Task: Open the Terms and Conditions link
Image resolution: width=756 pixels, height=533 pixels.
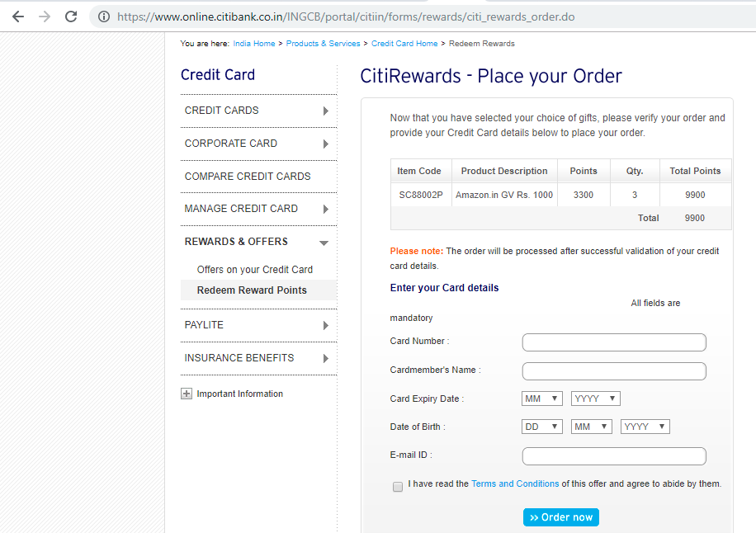Action: click(515, 483)
